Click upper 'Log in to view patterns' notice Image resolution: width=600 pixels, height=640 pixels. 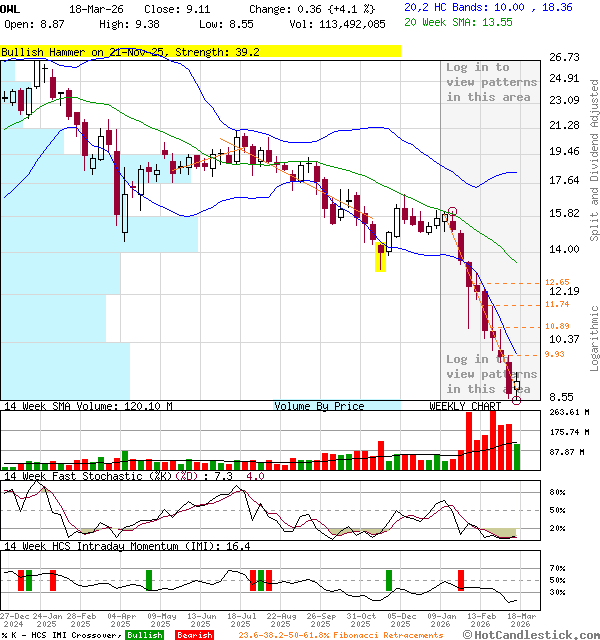point(491,82)
